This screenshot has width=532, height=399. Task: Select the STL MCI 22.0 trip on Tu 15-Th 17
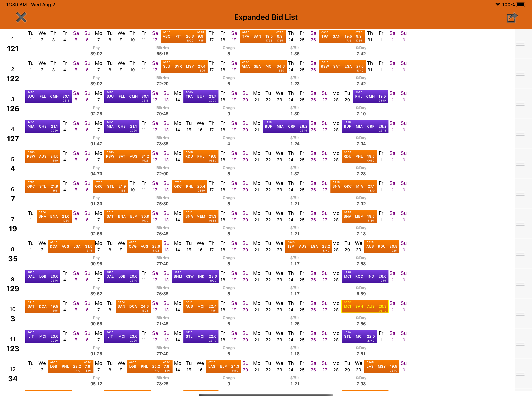(201, 336)
